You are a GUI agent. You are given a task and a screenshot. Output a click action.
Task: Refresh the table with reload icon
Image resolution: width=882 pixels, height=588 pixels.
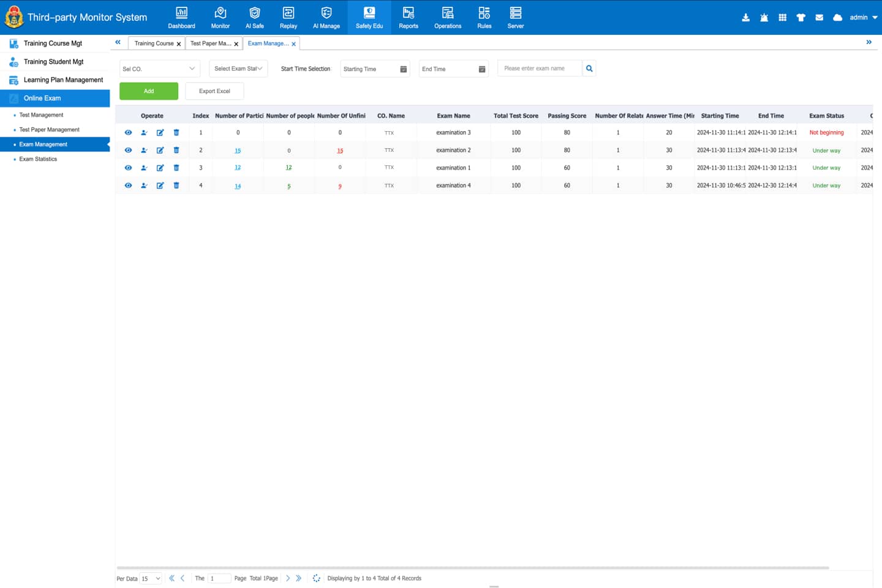pyautogui.click(x=316, y=578)
